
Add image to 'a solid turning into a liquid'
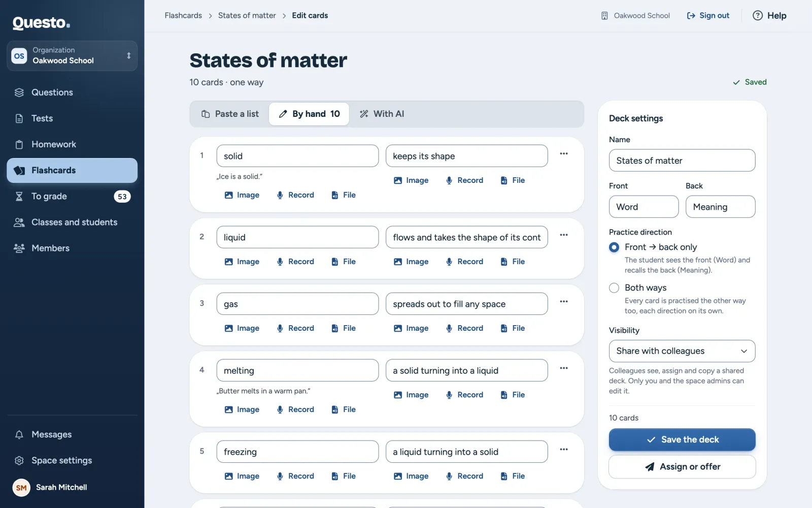(x=411, y=395)
